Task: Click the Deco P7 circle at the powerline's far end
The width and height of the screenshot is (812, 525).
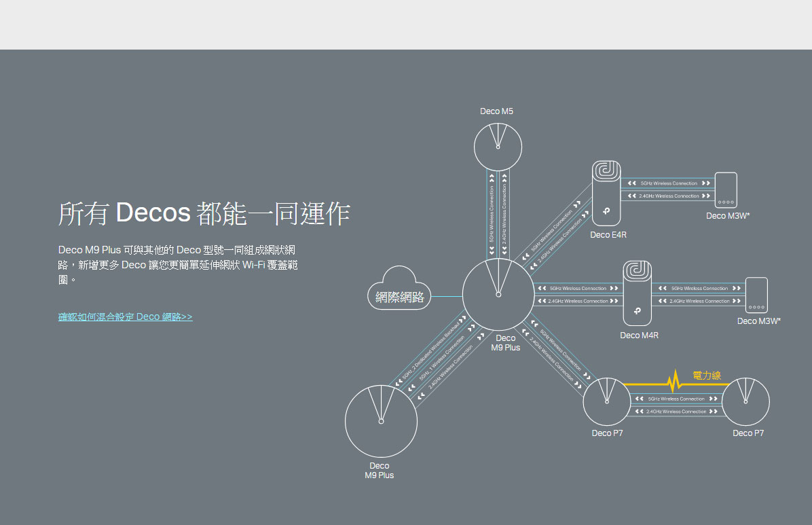Action: [x=745, y=401]
